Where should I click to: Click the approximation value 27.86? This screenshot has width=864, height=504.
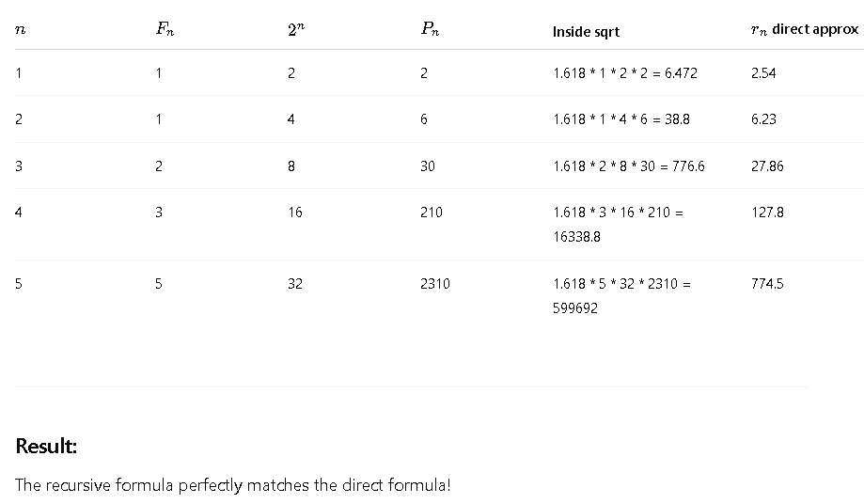pyautogui.click(x=767, y=166)
